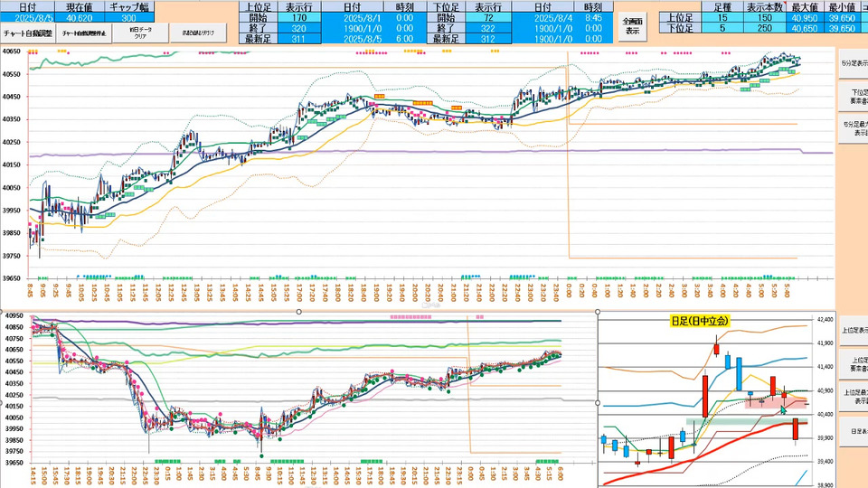Click the 上位足 header of the first 表示行 table
The image size is (868, 488).
pos(258,7)
